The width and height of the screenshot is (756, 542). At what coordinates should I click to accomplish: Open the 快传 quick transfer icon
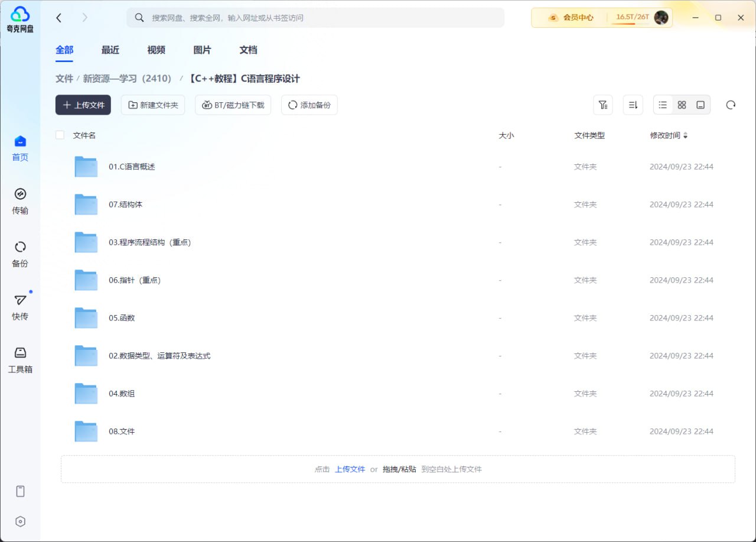pyautogui.click(x=20, y=307)
